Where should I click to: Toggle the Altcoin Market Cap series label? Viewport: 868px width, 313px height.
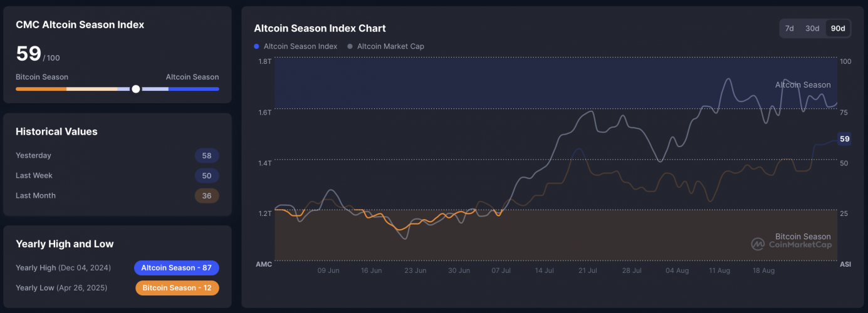click(x=390, y=46)
